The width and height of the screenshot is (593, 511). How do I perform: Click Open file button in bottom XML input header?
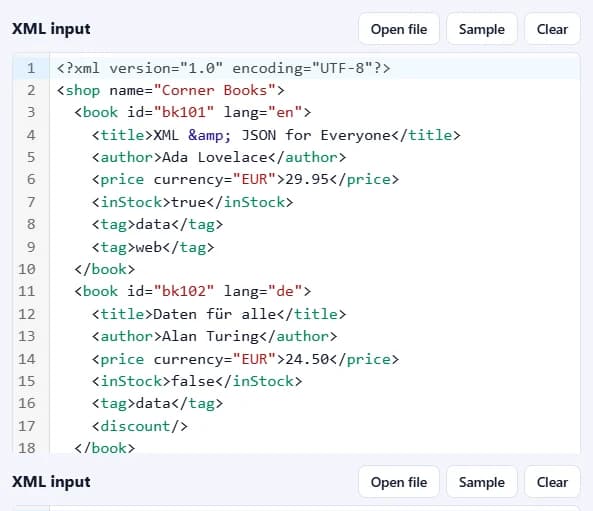tap(399, 482)
